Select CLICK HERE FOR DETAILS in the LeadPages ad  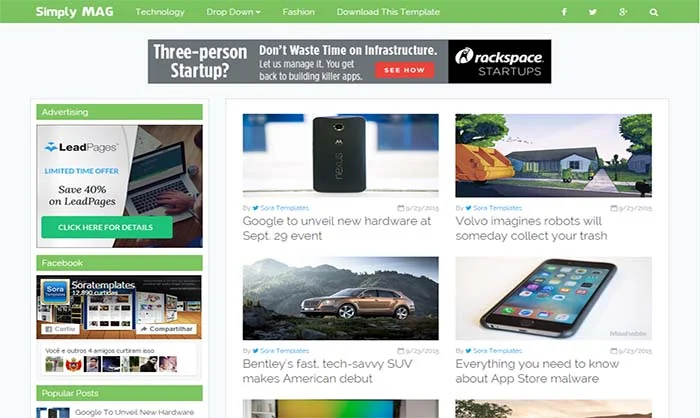pos(107,227)
